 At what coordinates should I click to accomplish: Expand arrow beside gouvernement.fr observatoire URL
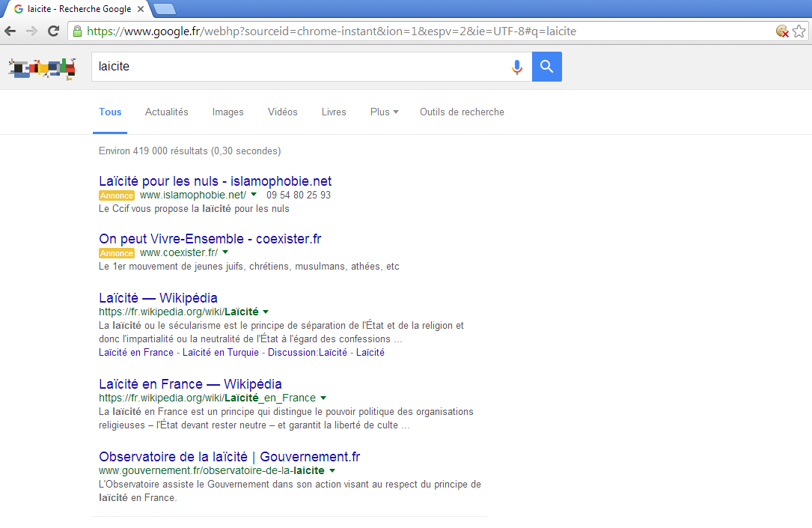click(332, 470)
